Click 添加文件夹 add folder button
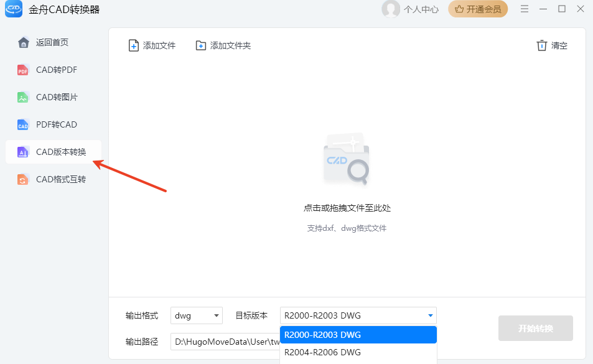Screen dimensions: 593x364 coord(223,46)
